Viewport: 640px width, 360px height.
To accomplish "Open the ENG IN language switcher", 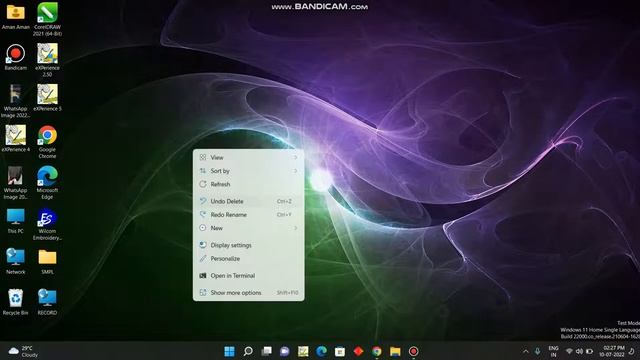I will pyautogui.click(x=553, y=351).
